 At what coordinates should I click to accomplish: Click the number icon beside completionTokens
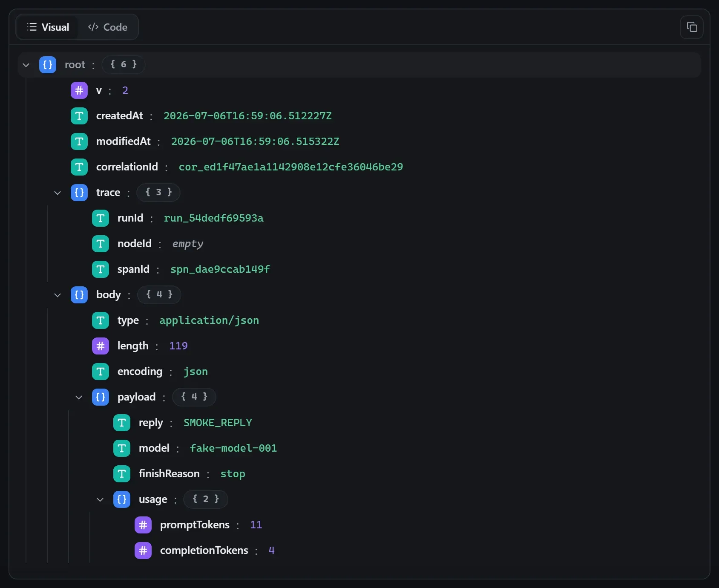[143, 551]
